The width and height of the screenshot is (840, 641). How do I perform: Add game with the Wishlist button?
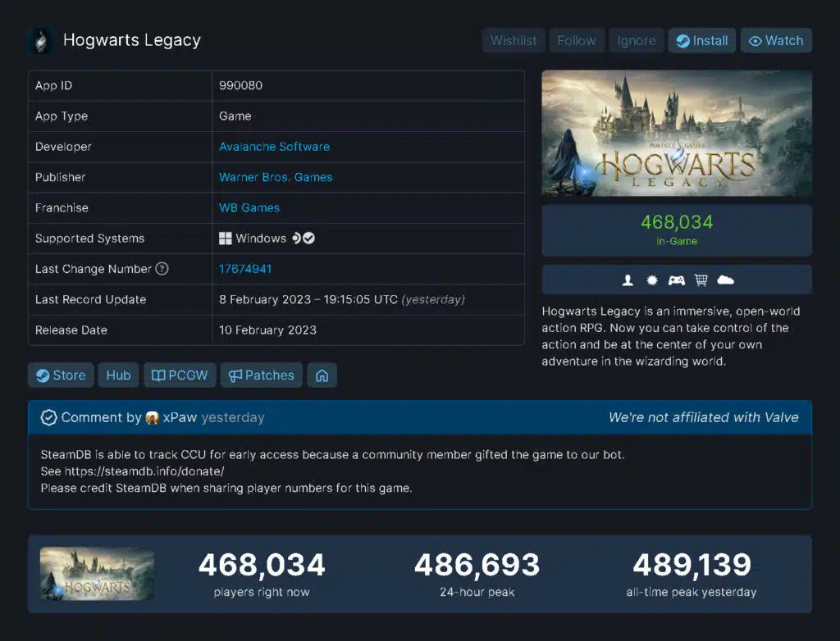pos(514,41)
